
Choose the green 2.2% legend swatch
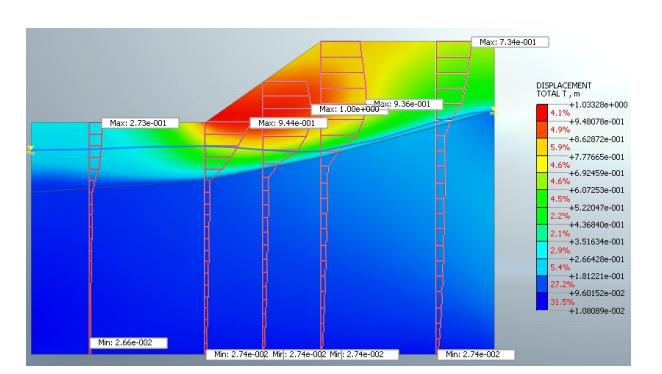[x=542, y=216]
